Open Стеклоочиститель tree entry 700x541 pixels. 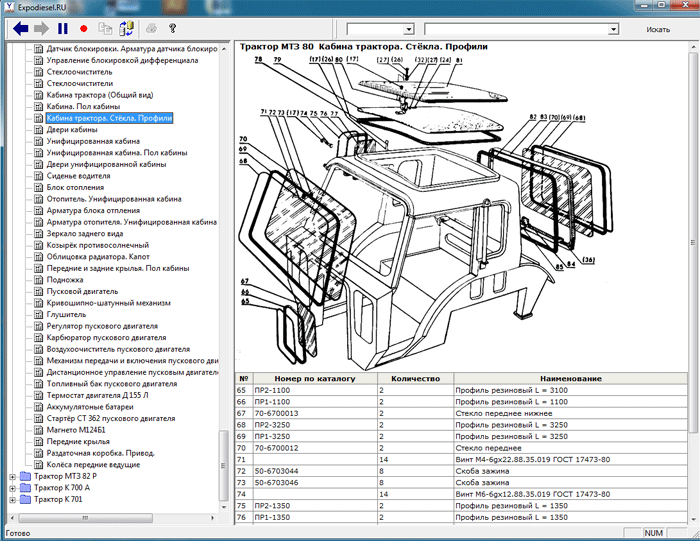79,72
